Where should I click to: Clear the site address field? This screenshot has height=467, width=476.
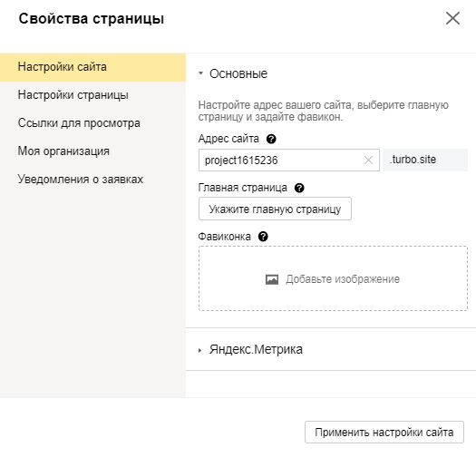pos(368,160)
